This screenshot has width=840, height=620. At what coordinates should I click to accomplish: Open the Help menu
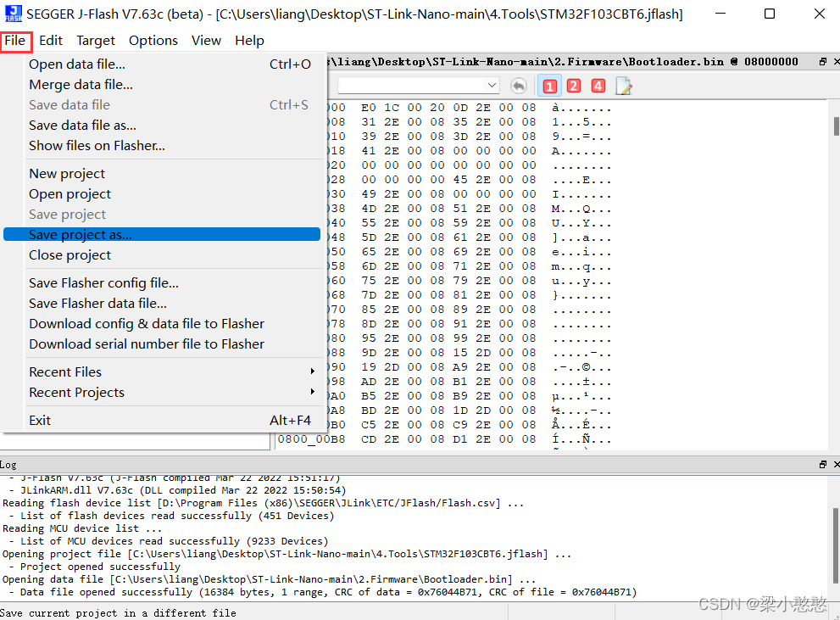tap(250, 41)
